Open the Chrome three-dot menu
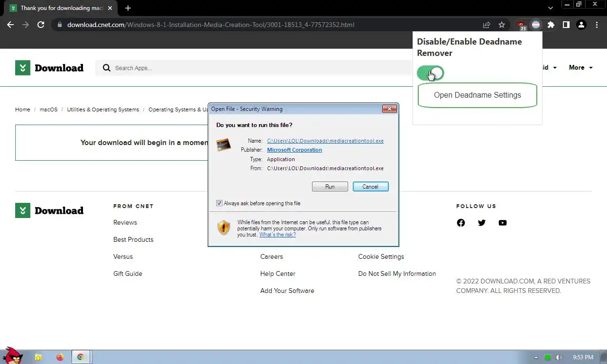Viewport: 607px width, 364px height. (x=596, y=25)
